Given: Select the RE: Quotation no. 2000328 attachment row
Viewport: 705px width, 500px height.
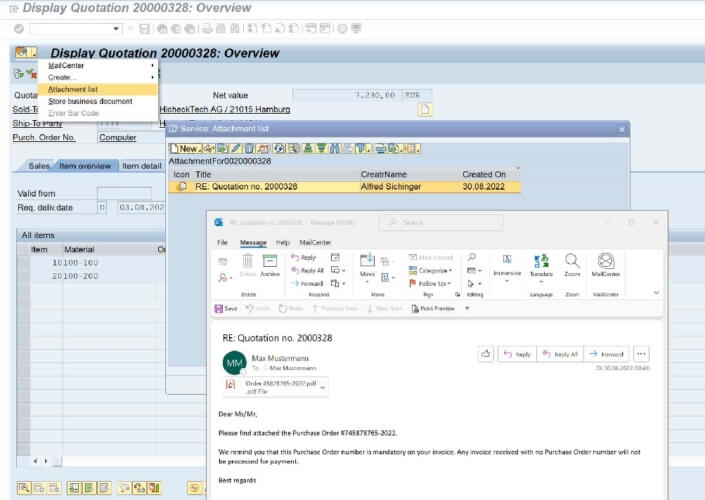Looking at the screenshot, I should [345, 187].
